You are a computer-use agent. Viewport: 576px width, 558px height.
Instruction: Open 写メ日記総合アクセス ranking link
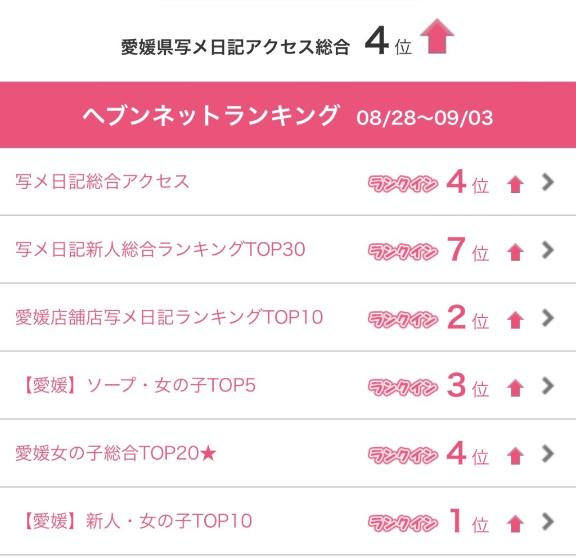click(x=102, y=181)
